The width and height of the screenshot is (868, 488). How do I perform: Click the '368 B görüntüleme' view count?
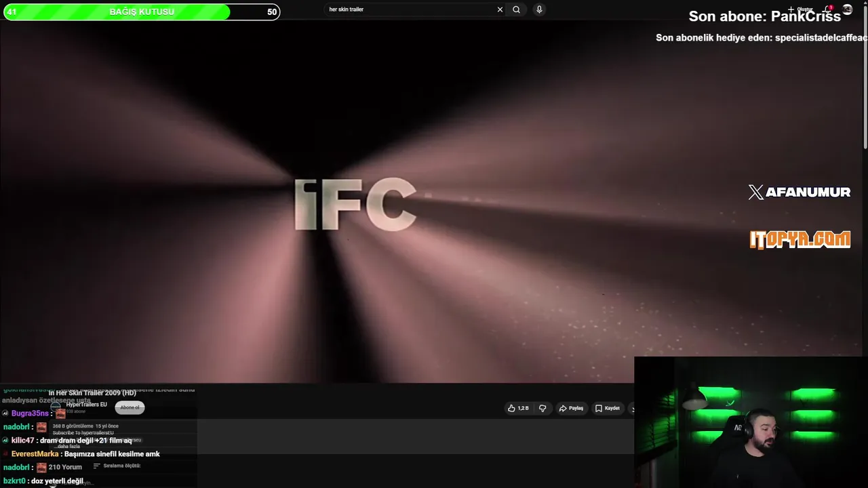(73, 426)
